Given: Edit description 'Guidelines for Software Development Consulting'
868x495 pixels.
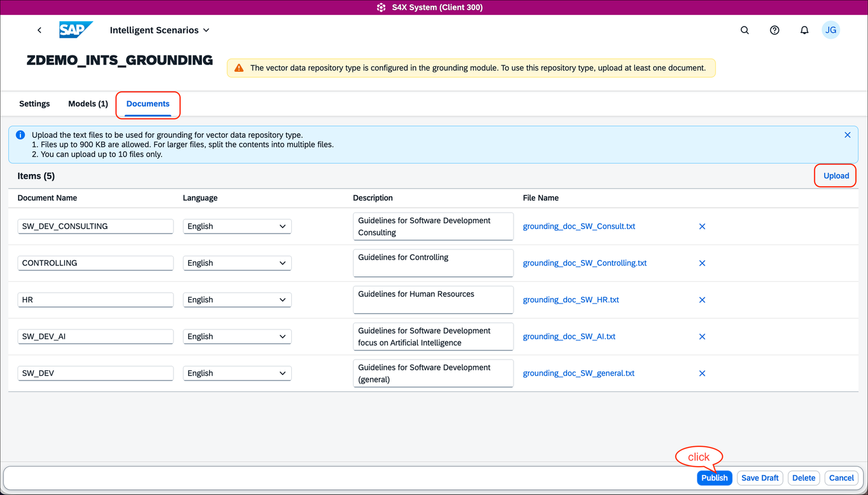Looking at the screenshot, I should click(433, 226).
